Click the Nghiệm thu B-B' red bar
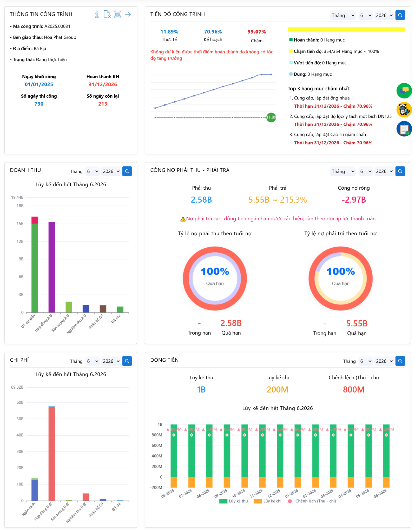415x532 pixels. coord(86,497)
